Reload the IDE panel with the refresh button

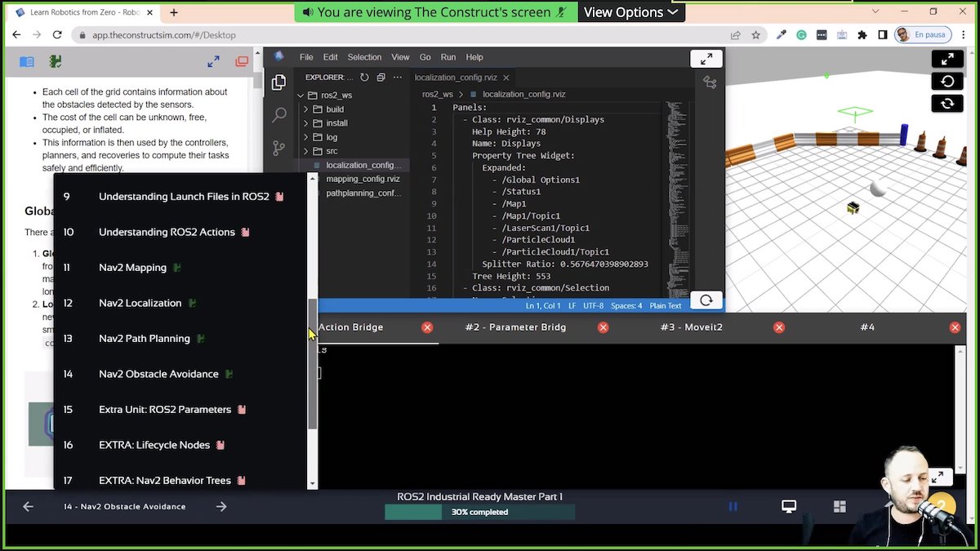[x=706, y=300]
